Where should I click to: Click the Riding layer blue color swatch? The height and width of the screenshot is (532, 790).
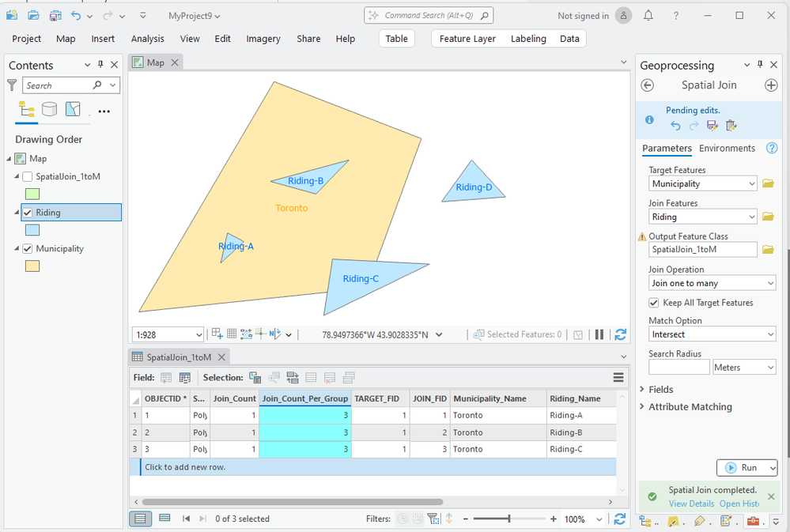point(32,230)
